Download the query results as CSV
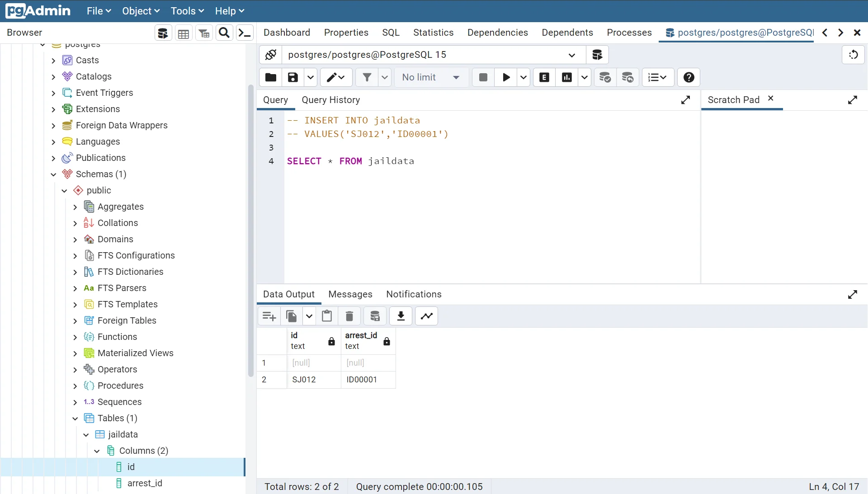 401,316
